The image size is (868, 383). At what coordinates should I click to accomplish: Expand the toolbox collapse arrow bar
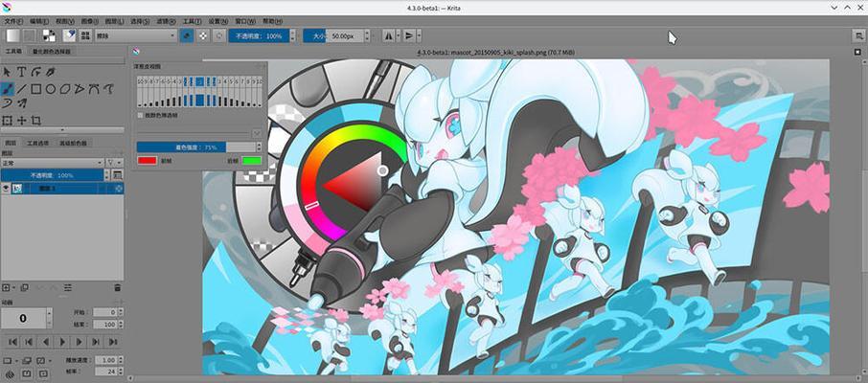62,130
